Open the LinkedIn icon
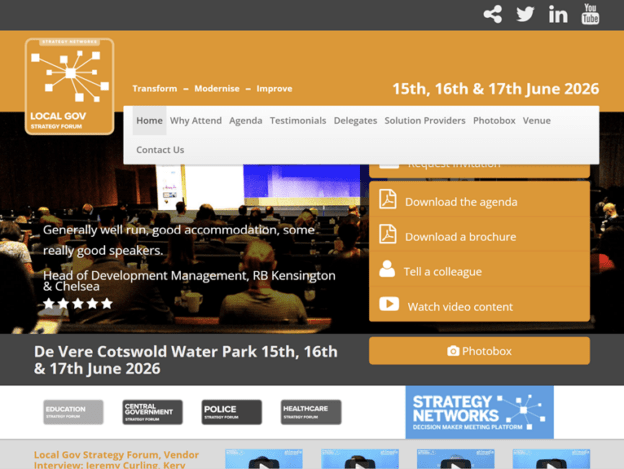 pos(558,14)
